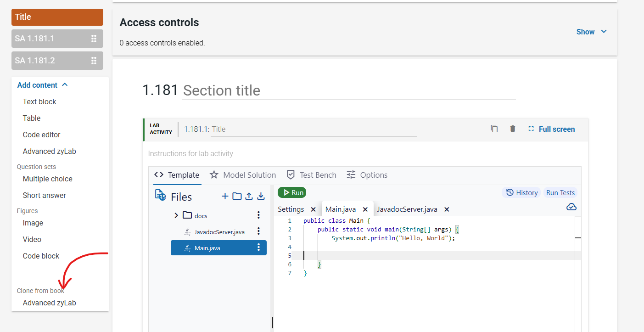Download all lab files
Image resolution: width=644 pixels, height=332 pixels.
pyautogui.click(x=261, y=196)
